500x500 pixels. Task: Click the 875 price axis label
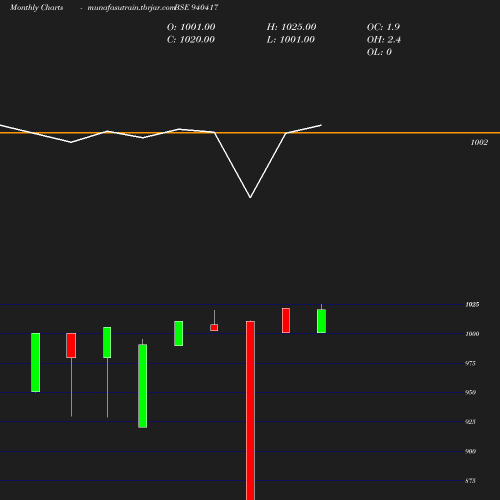point(470,481)
